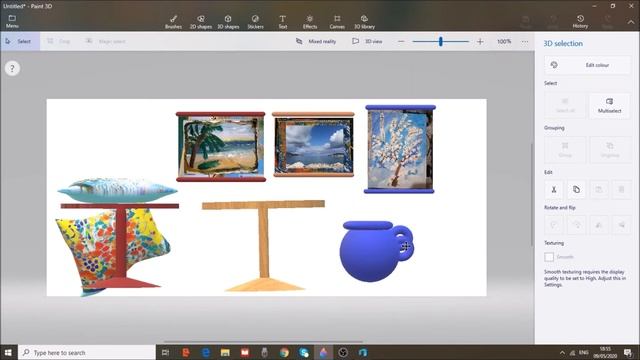Open the more options ellipsis menu
Screen dimensions: 640x360
pos(525,41)
